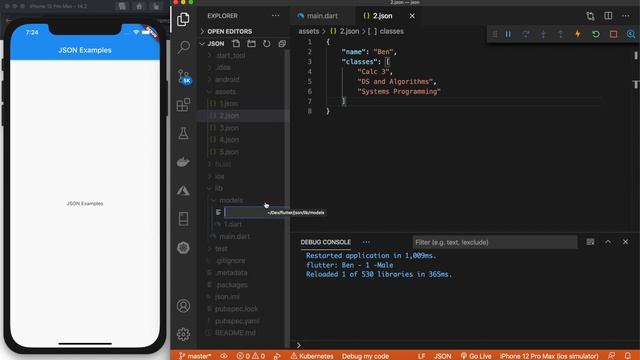Create a new file in JSON explorer
640x360 pixels.
click(236, 43)
